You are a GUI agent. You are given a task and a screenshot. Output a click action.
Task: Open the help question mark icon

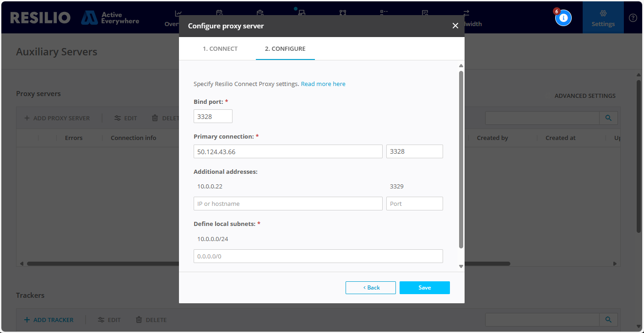pyautogui.click(x=633, y=18)
